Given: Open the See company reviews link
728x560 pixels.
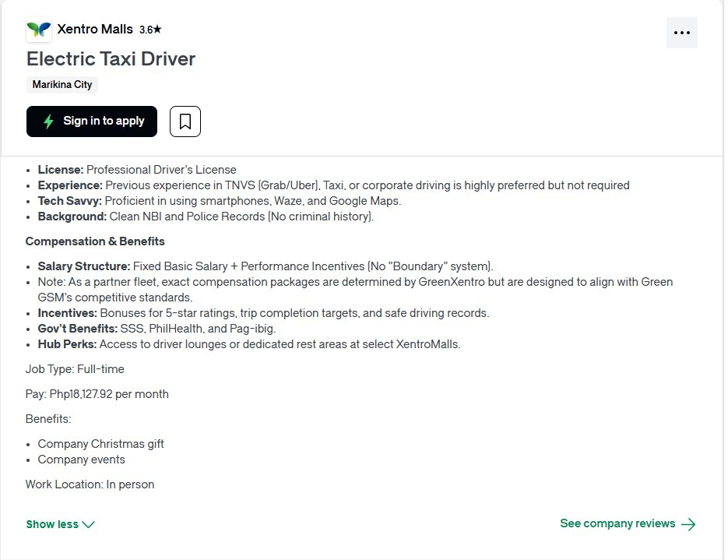Looking at the screenshot, I should pos(617,523).
